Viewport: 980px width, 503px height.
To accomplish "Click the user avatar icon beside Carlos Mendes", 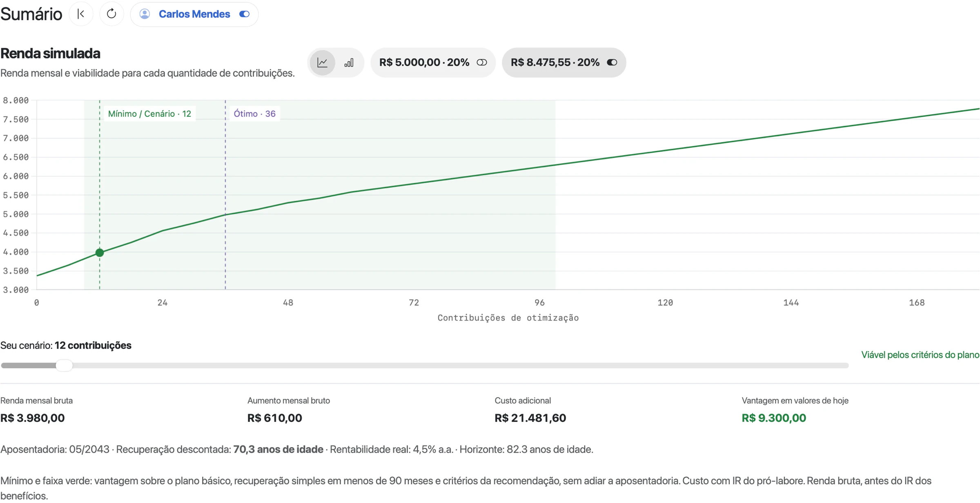I will [145, 14].
